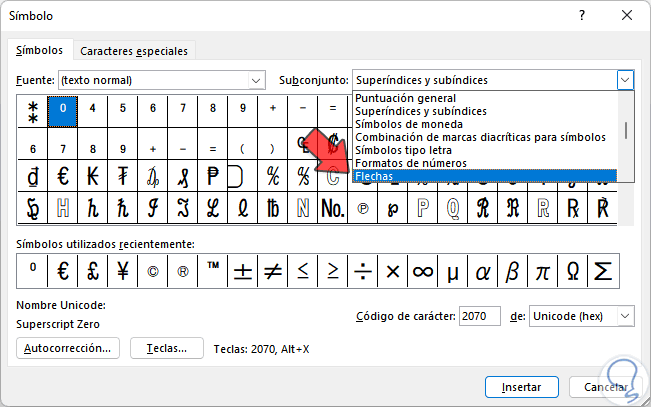Pick the copyright symbol in recent symbols
The width and height of the screenshot is (651, 407).
[153, 270]
